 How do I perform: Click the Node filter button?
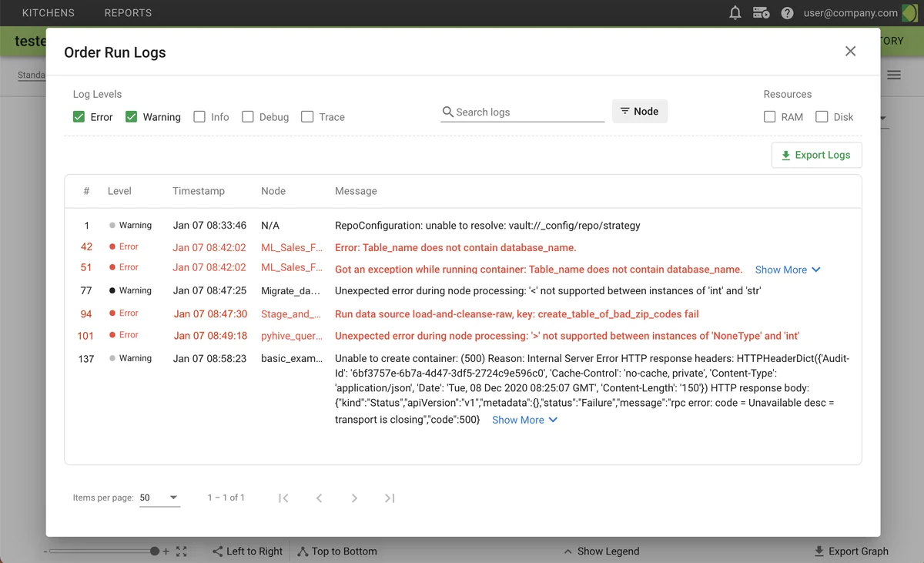639,112
